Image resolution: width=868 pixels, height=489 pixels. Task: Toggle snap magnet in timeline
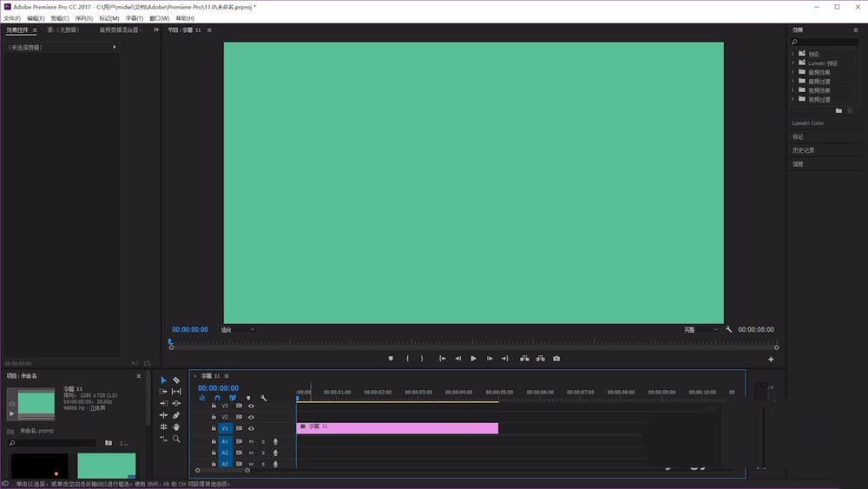[217, 398]
